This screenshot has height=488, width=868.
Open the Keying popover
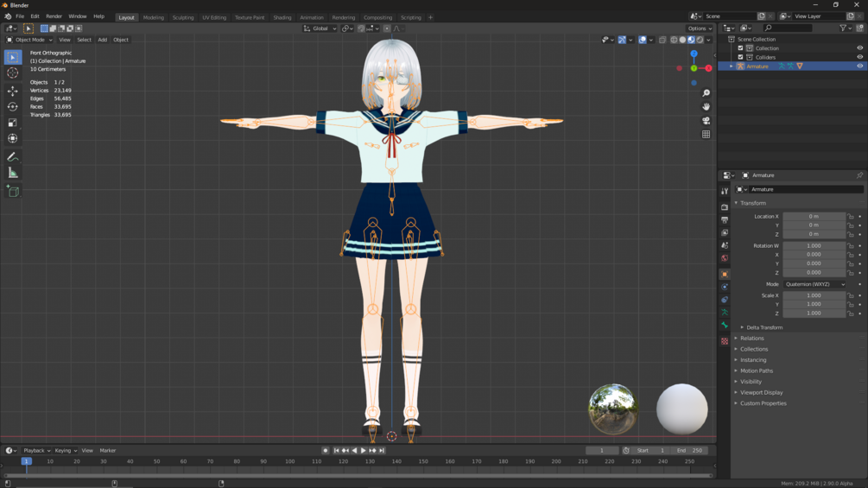[66, 450]
